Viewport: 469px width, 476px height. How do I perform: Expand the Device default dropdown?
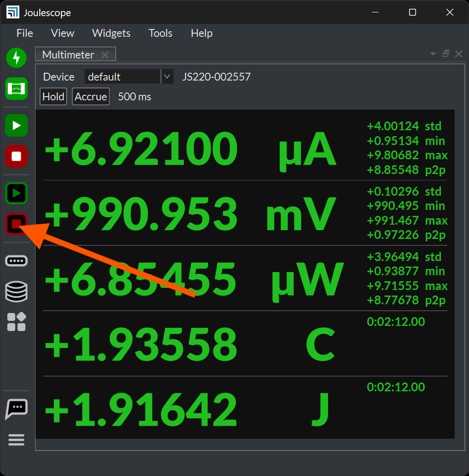click(167, 76)
